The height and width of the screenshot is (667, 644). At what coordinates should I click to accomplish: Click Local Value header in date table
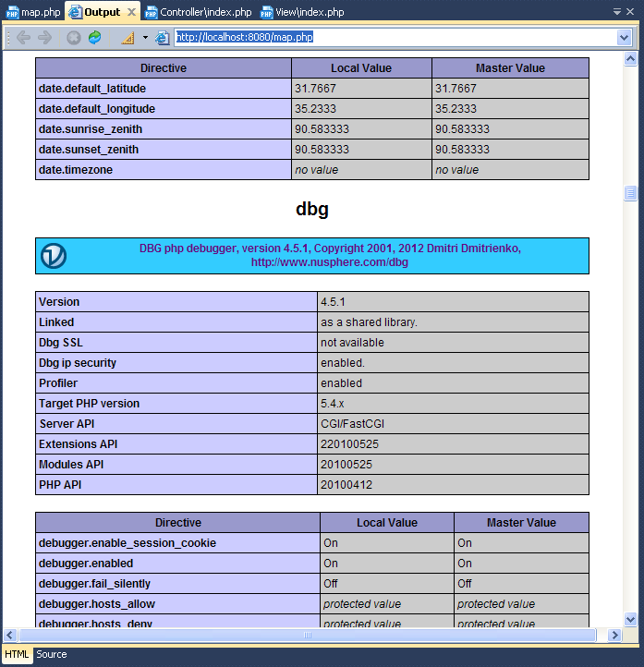click(x=361, y=68)
